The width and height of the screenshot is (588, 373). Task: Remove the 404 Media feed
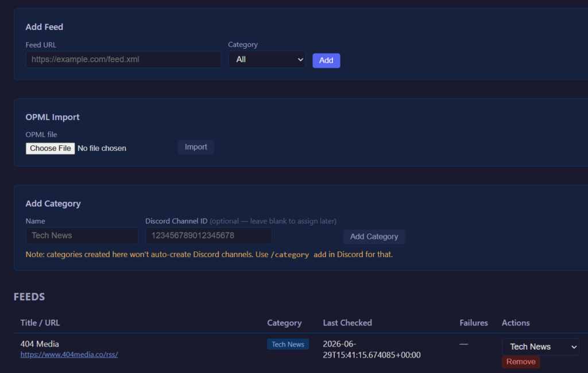[x=520, y=362]
